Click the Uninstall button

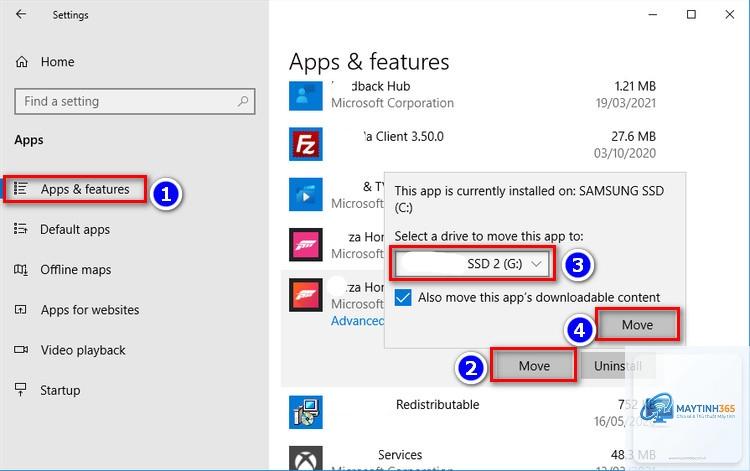pyautogui.click(x=618, y=366)
